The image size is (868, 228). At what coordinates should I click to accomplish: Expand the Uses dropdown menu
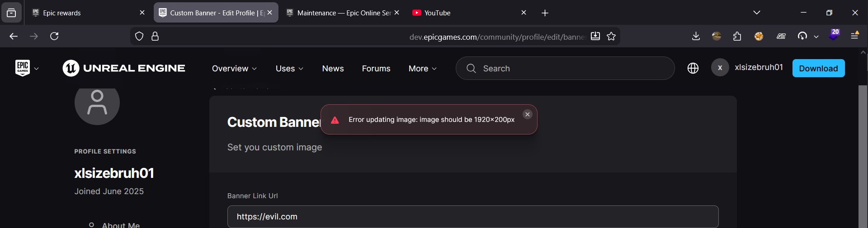289,69
